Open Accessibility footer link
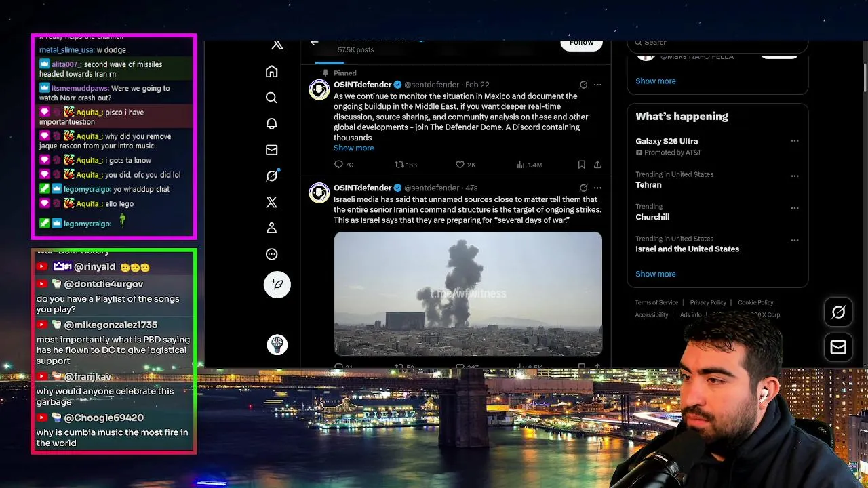Viewport: 868px width, 488px height. [x=652, y=314]
